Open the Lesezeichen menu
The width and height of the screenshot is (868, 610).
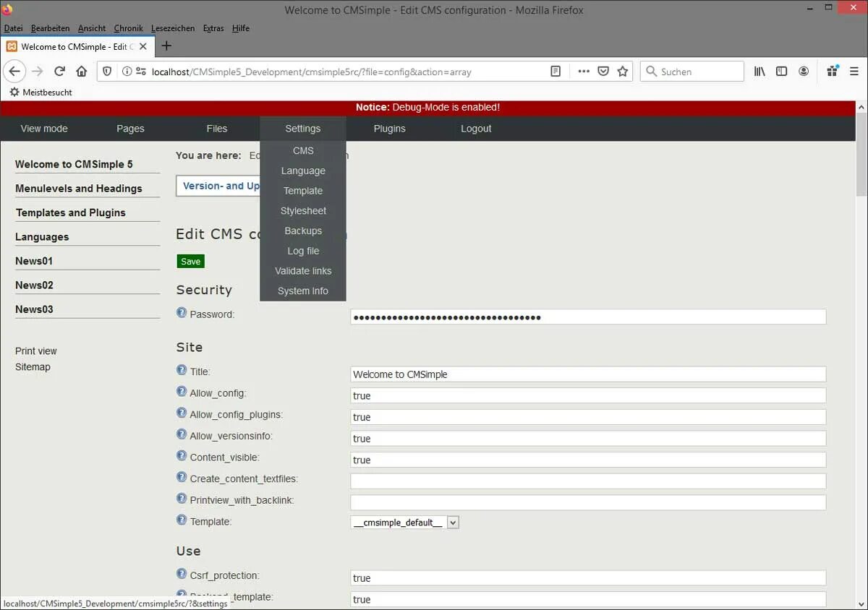pos(173,28)
